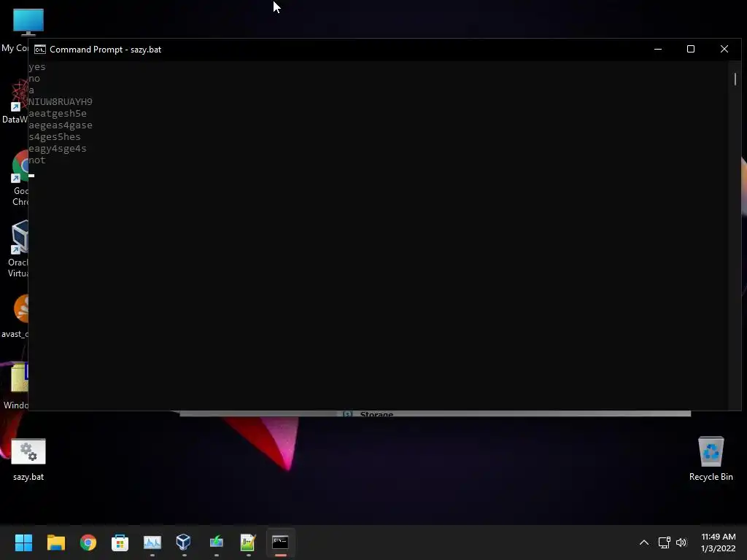Image resolution: width=747 pixels, height=560 pixels.
Task: Select the Oracle VirtualBox desktop shortcut
Action: click(x=18, y=249)
